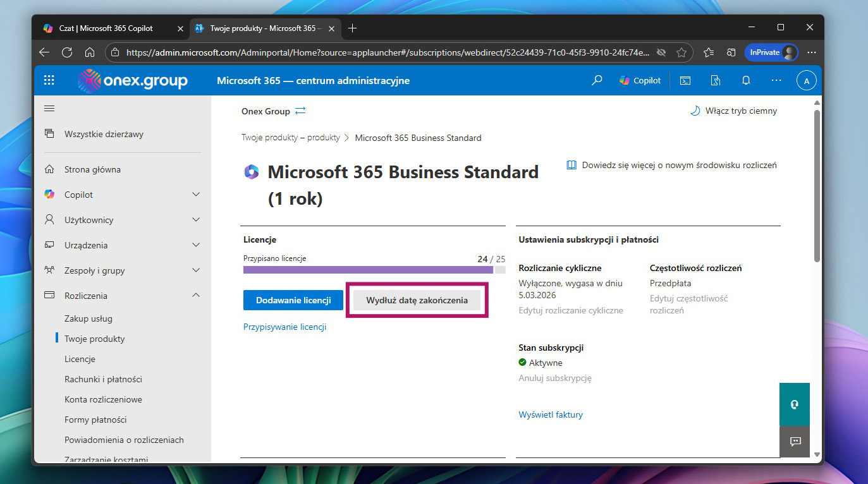
Task: Click breadcrumb 'Twoje produkty – produkty'
Action: click(291, 137)
